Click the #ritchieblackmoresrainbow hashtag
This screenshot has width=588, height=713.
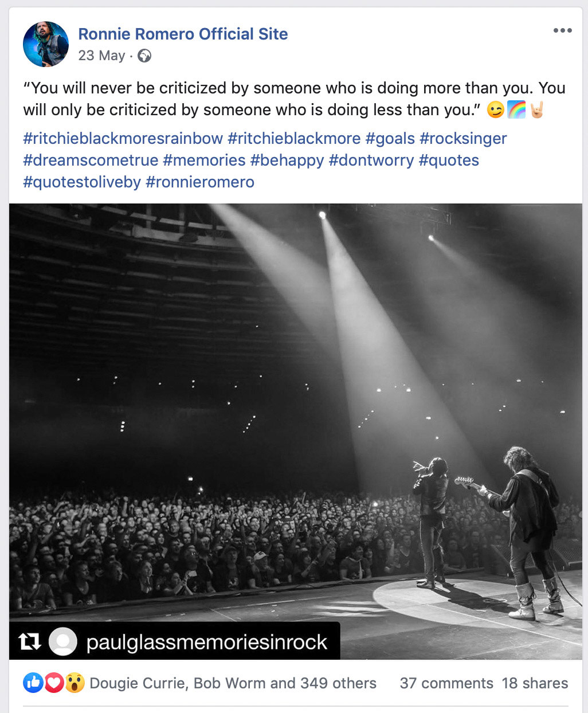[x=123, y=139]
